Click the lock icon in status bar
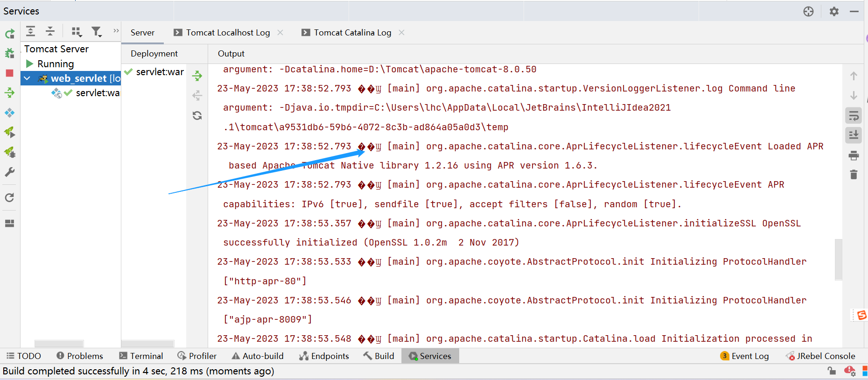The width and height of the screenshot is (868, 380). click(x=832, y=371)
